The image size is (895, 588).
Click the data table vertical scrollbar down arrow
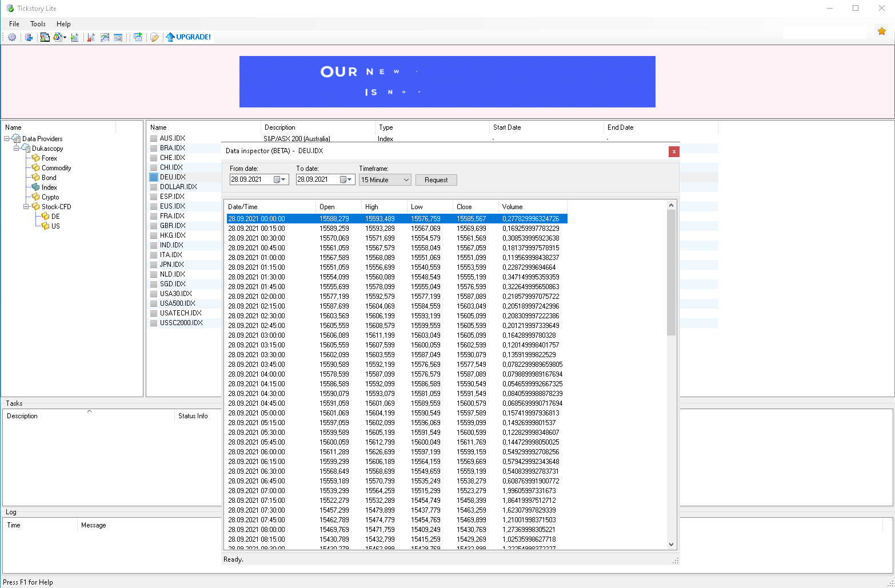671,545
